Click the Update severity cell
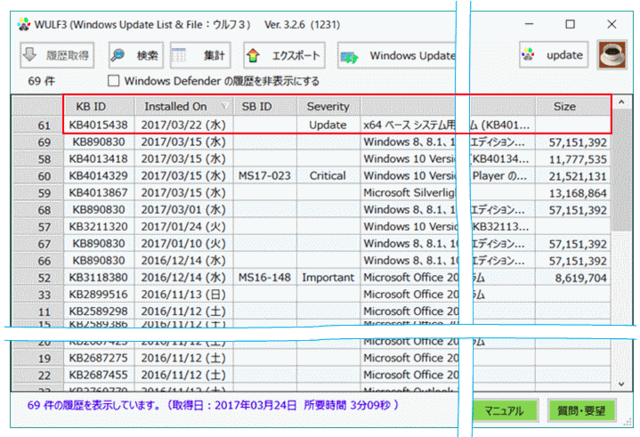Screen dimensions: 640x437 (x=328, y=125)
